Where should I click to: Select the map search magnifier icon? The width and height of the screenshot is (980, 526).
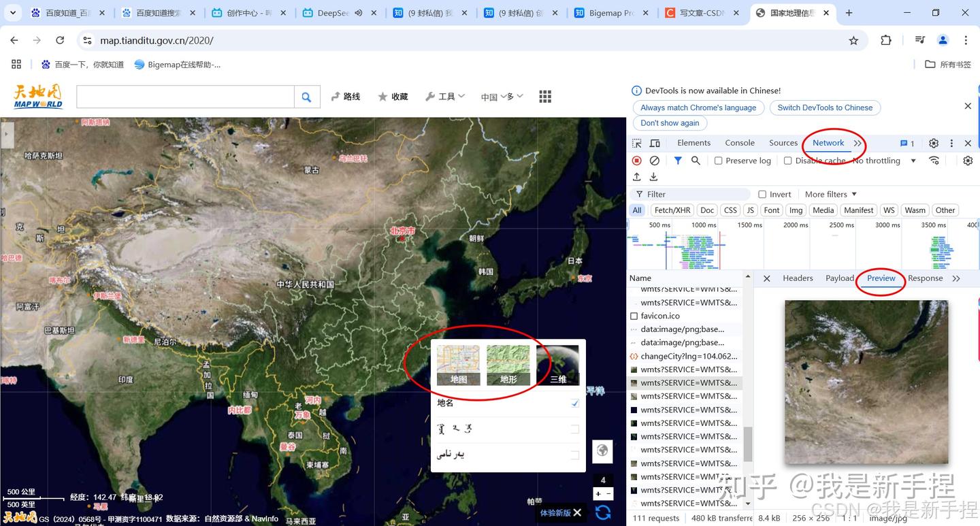[x=306, y=96]
